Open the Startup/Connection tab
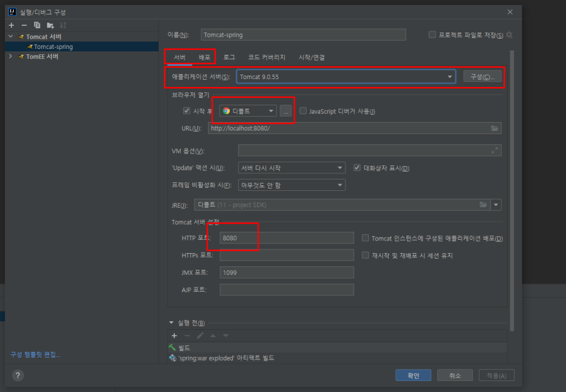Screen dimensions: 566x392 tap(312, 57)
